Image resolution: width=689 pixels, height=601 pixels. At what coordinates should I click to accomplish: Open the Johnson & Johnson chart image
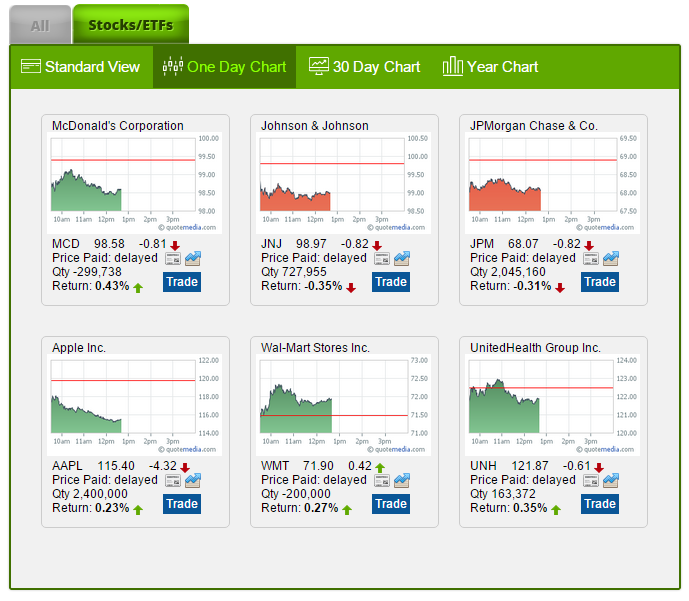pos(344,183)
